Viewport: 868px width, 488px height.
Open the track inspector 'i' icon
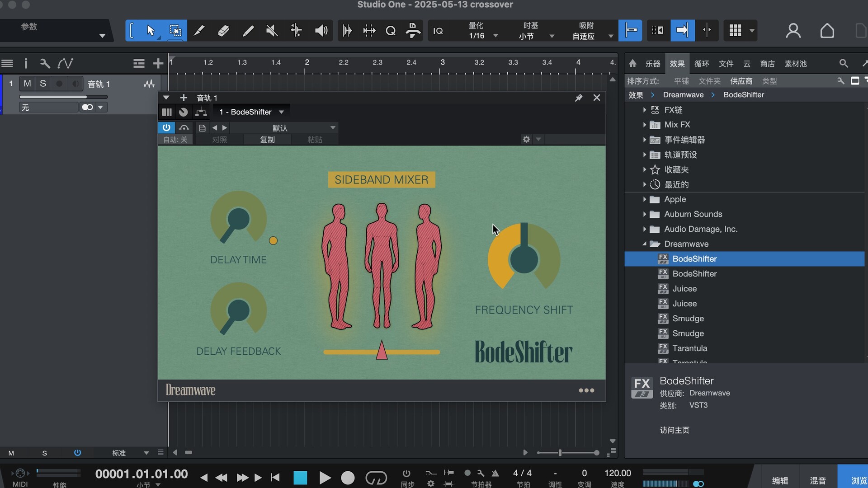click(x=26, y=63)
